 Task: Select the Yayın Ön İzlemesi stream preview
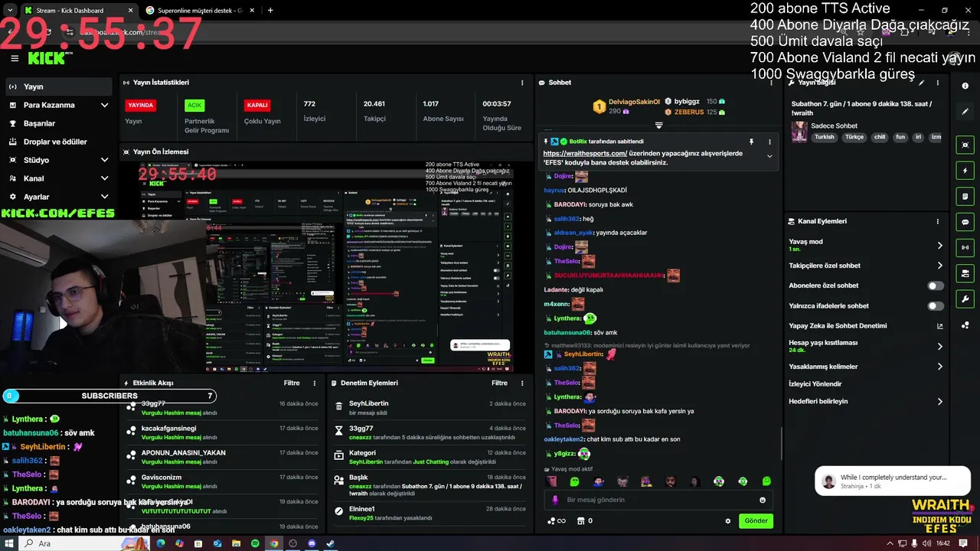point(327,266)
